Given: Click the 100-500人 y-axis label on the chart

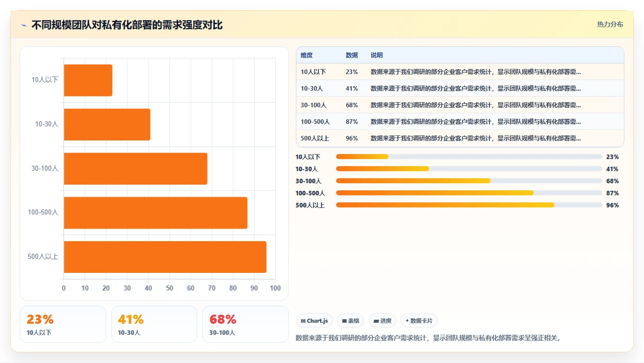Looking at the screenshot, I should pyautogui.click(x=43, y=212).
